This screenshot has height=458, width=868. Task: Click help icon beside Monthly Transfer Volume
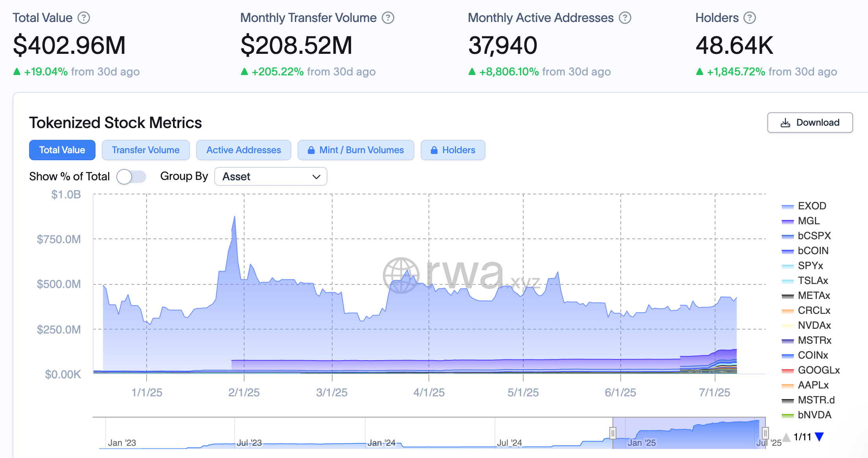388,18
